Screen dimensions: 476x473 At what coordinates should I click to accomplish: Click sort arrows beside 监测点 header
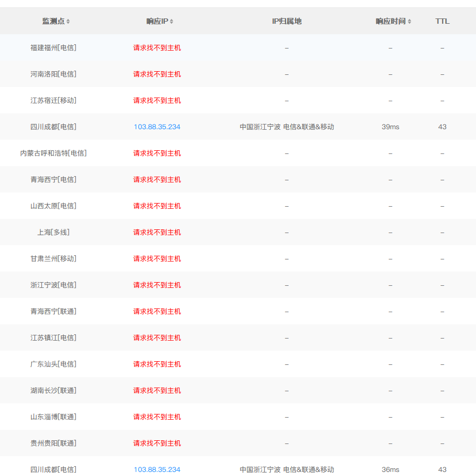pyautogui.click(x=68, y=22)
